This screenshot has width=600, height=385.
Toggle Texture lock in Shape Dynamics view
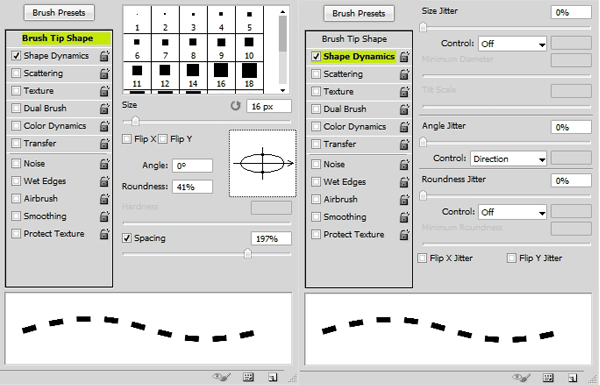[x=404, y=92]
